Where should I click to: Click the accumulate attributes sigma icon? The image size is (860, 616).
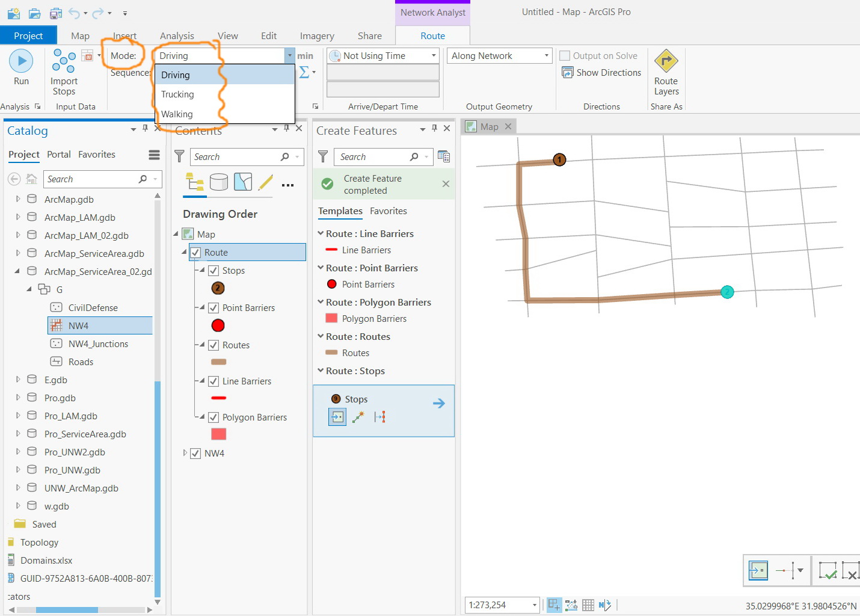[x=304, y=72]
